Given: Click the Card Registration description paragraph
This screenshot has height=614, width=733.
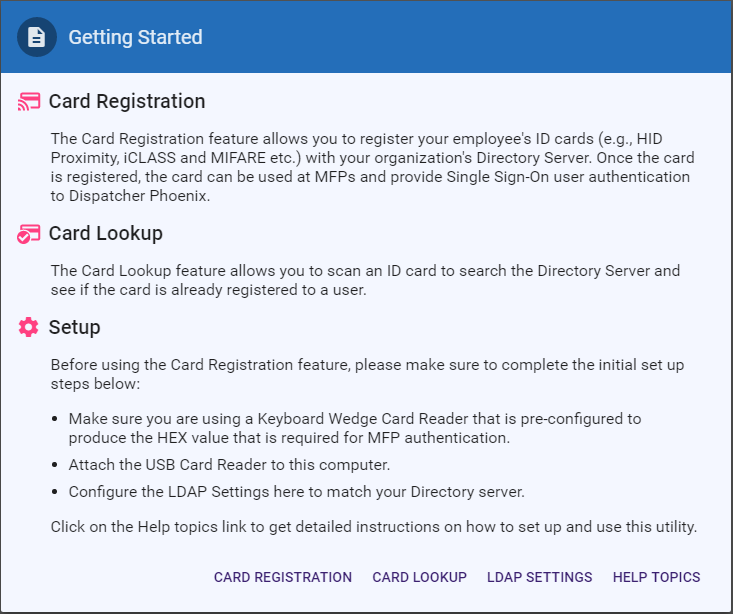Looking at the screenshot, I should pyautogui.click(x=373, y=167).
